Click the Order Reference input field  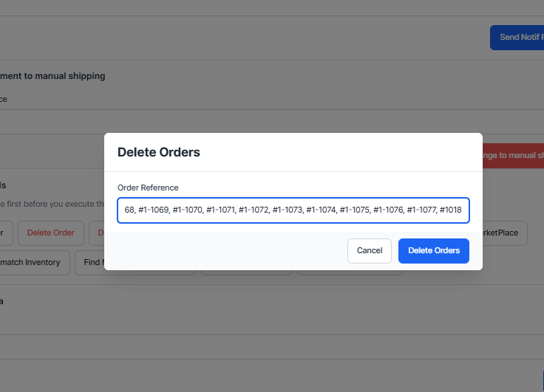pos(293,210)
